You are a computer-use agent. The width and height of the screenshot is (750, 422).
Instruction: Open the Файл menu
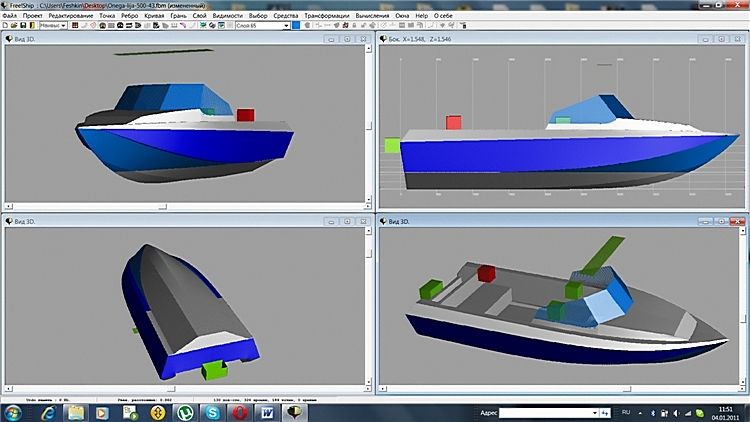(x=9, y=16)
